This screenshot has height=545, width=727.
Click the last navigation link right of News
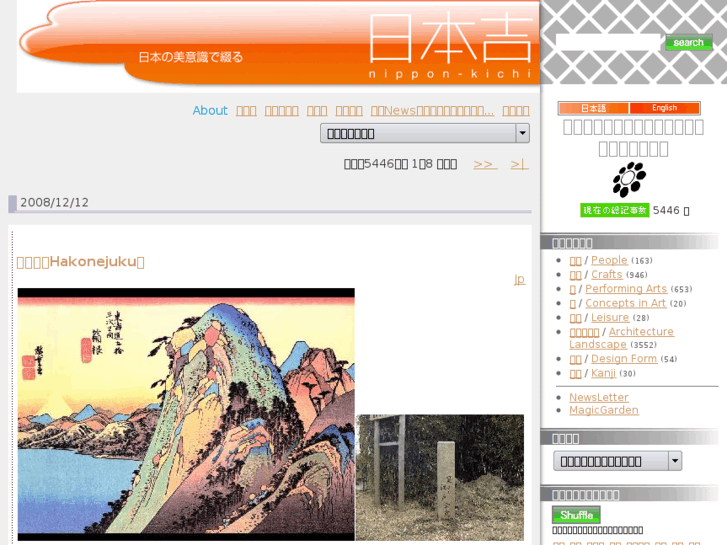coord(516,111)
